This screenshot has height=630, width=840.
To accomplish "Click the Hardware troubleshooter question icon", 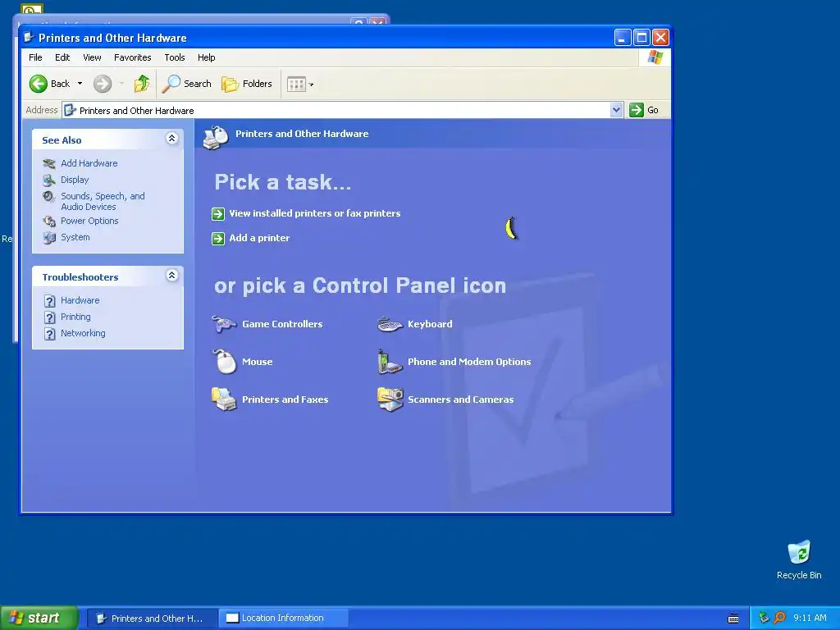I will [50, 300].
